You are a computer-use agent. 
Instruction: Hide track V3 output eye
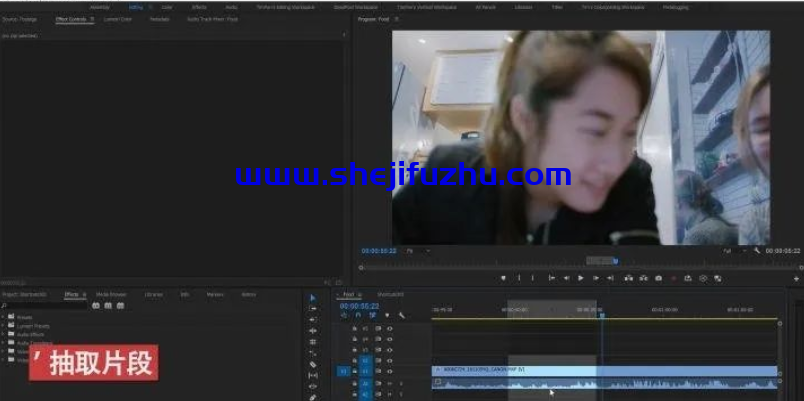(390, 350)
